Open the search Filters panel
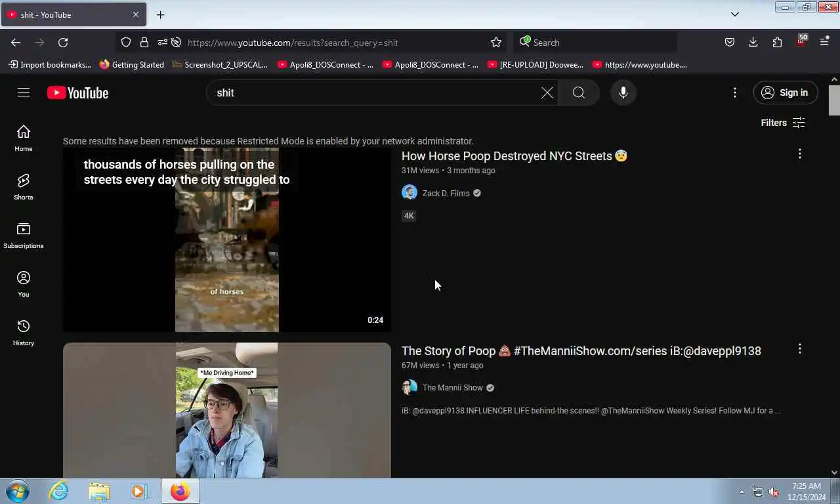840x504 pixels. [x=783, y=123]
